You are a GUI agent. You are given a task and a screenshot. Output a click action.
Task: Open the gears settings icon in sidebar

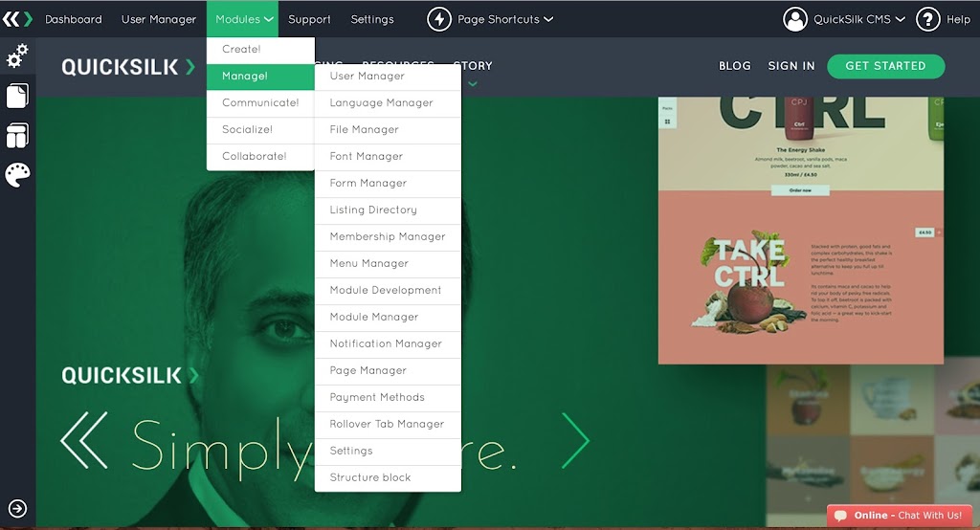point(17,56)
